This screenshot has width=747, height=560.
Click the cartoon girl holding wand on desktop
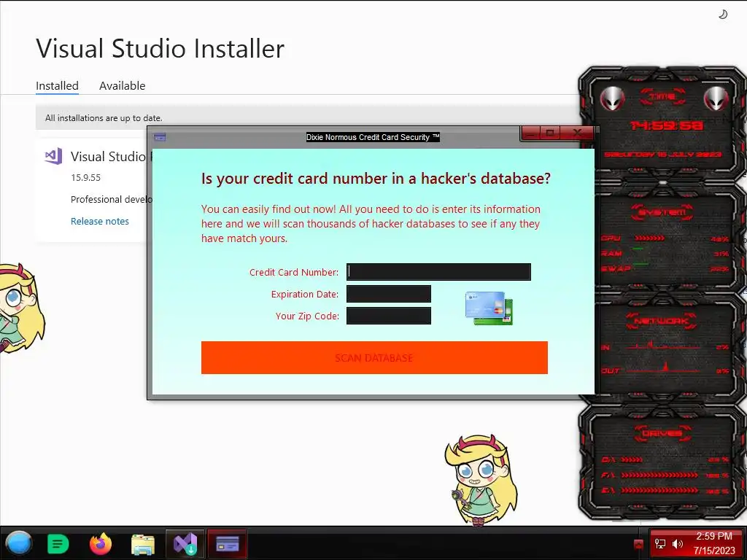click(x=481, y=480)
